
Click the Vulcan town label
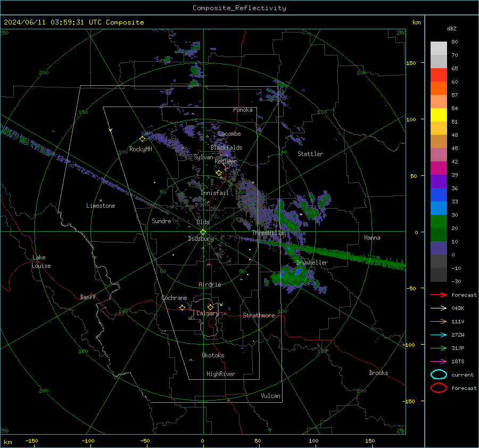[x=270, y=396]
